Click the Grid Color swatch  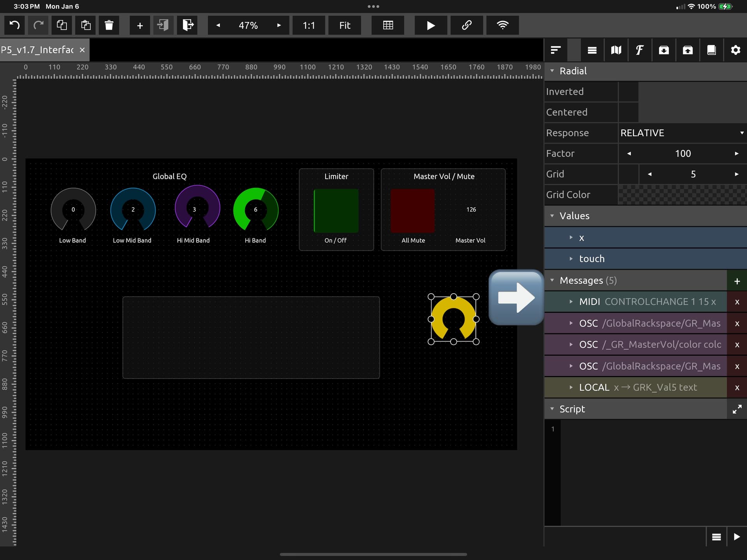(x=682, y=195)
